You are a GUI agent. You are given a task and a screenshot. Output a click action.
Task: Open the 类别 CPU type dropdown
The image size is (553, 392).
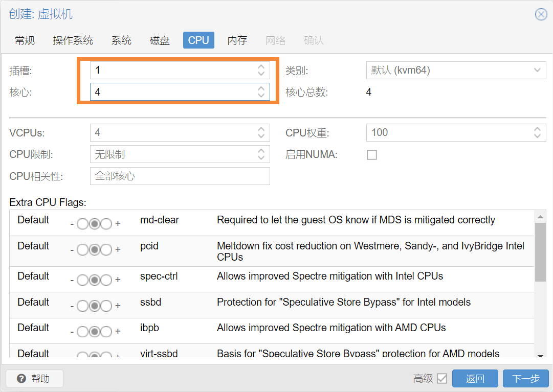click(456, 70)
